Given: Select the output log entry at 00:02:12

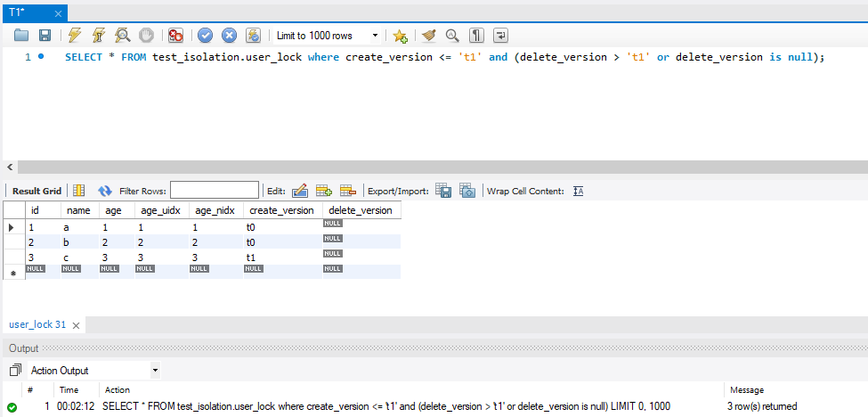Looking at the screenshot, I should coord(434,406).
